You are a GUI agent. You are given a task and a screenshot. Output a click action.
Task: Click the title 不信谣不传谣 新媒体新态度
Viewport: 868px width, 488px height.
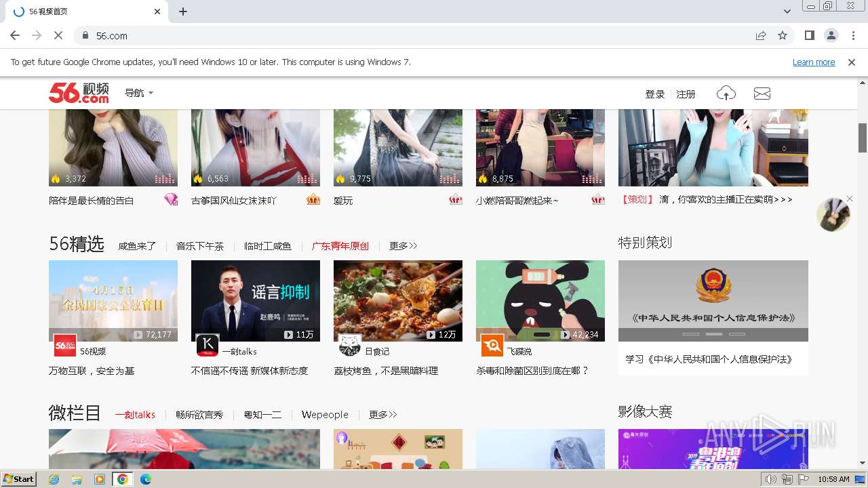[x=250, y=371]
